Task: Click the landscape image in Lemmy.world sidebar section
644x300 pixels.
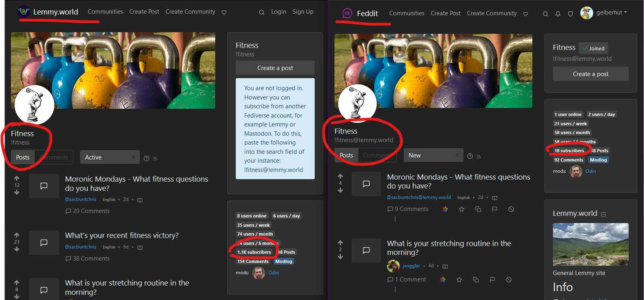Action: pyautogui.click(x=590, y=244)
